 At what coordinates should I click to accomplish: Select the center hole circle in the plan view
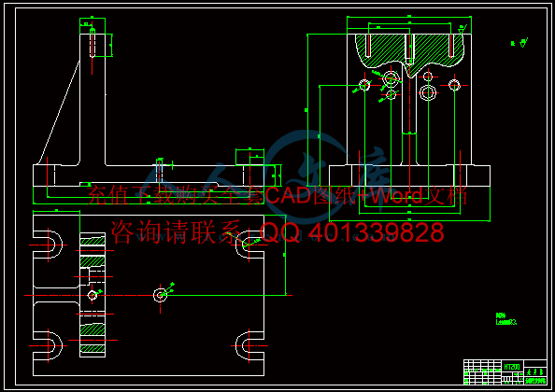(160, 295)
